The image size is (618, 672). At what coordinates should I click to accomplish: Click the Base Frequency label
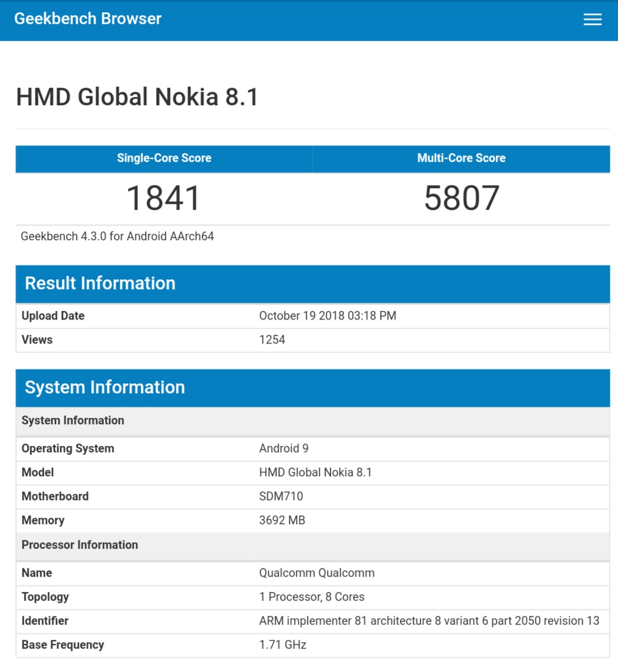(63, 646)
